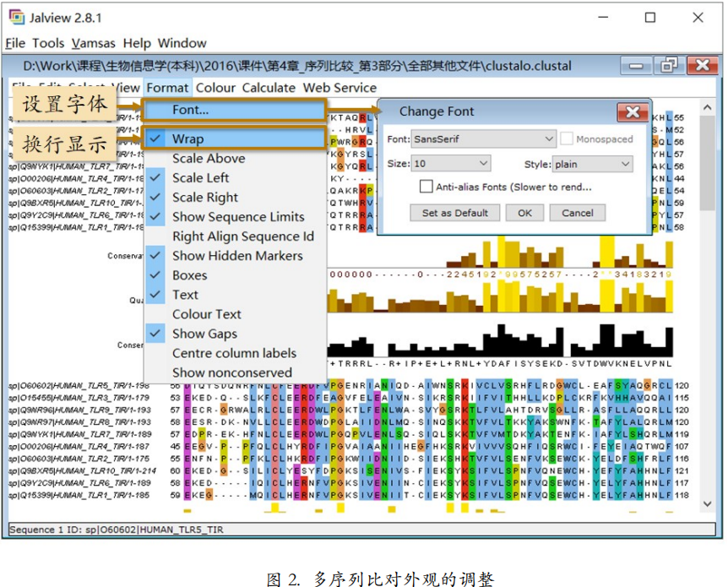728x587 pixels.
Task: Open the font Style dropdown
Action: [x=592, y=164]
